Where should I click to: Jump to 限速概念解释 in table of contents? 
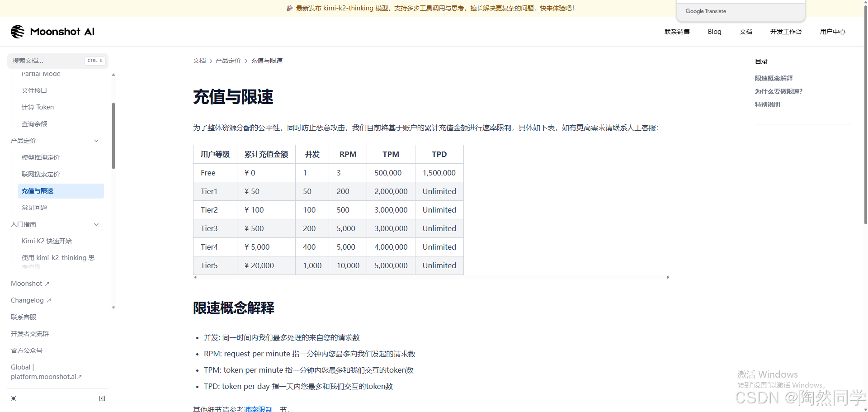[774, 78]
